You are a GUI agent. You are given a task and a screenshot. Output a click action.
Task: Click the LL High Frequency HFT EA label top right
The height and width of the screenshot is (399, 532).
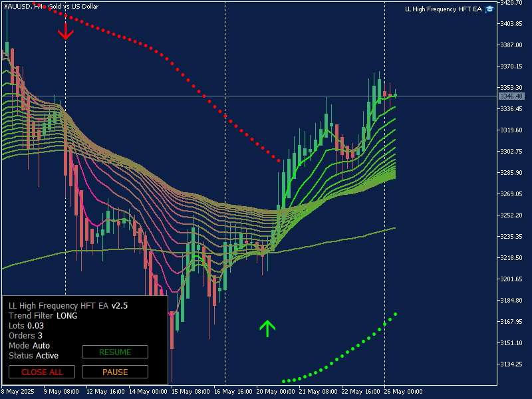[443, 9]
